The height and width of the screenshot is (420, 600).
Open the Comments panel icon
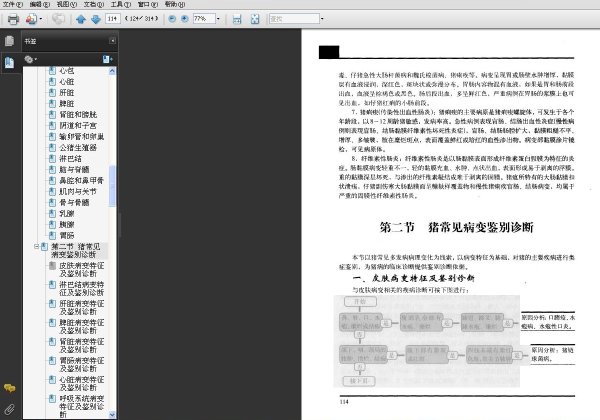[x=10, y=388]
